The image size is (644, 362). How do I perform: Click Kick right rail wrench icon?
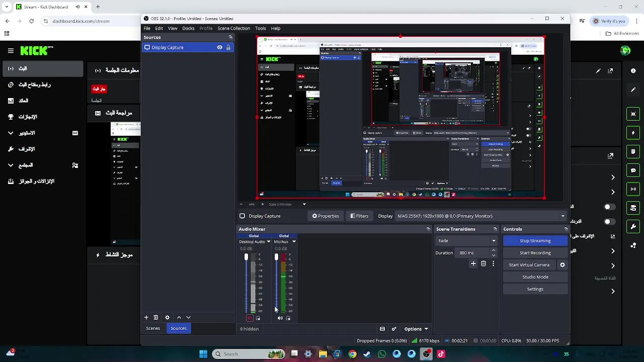633,226
